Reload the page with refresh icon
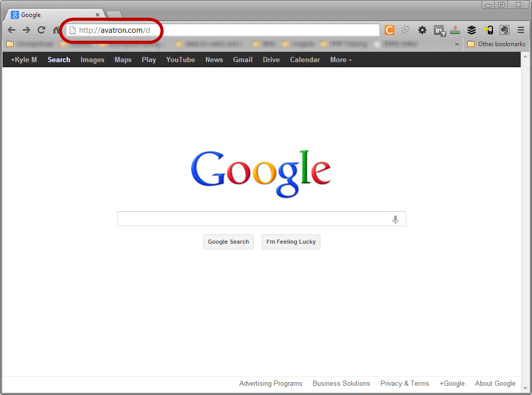Screen dimensions: 532x395 tap(42, 30)
